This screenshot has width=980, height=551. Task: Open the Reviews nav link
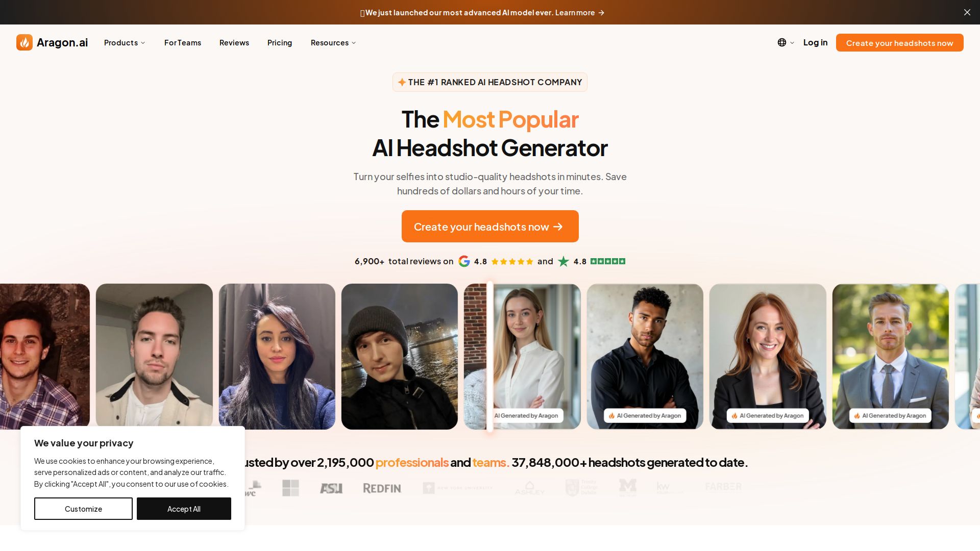234,43
